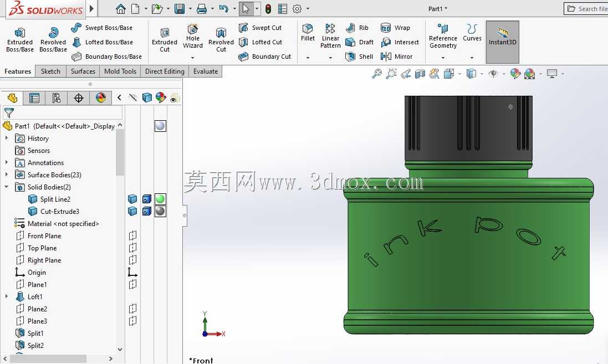Open the Reference Geometry dropdown arrow
This screenshot has width=608, height=364.
443,58
